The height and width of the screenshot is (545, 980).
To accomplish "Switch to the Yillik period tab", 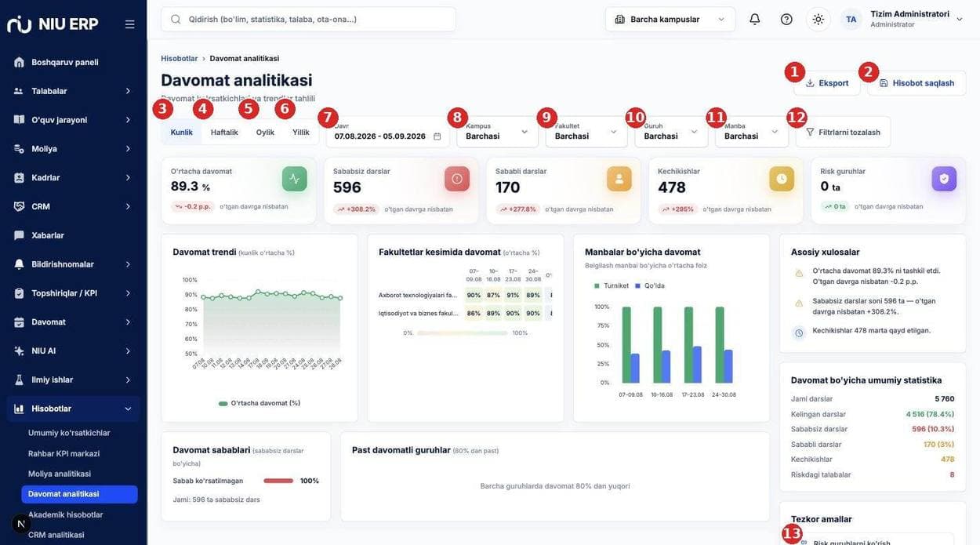I will tap(301, 132).
